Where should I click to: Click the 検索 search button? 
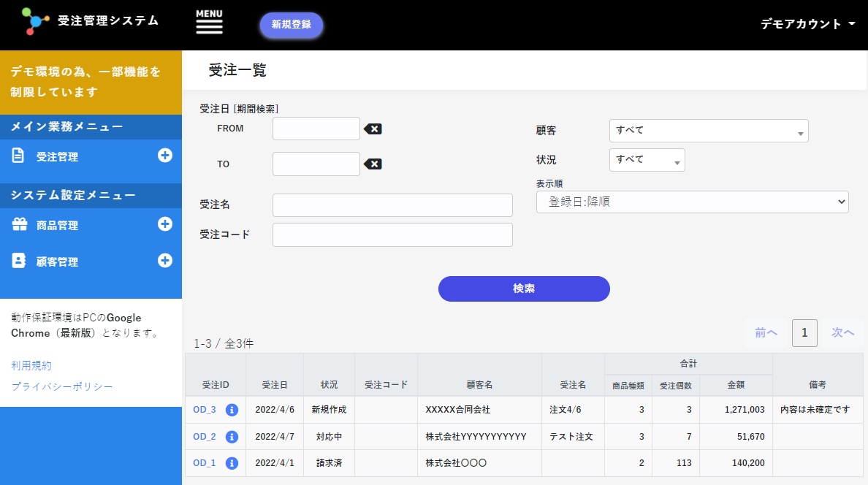pyautogui.click(x=524, y=289)
